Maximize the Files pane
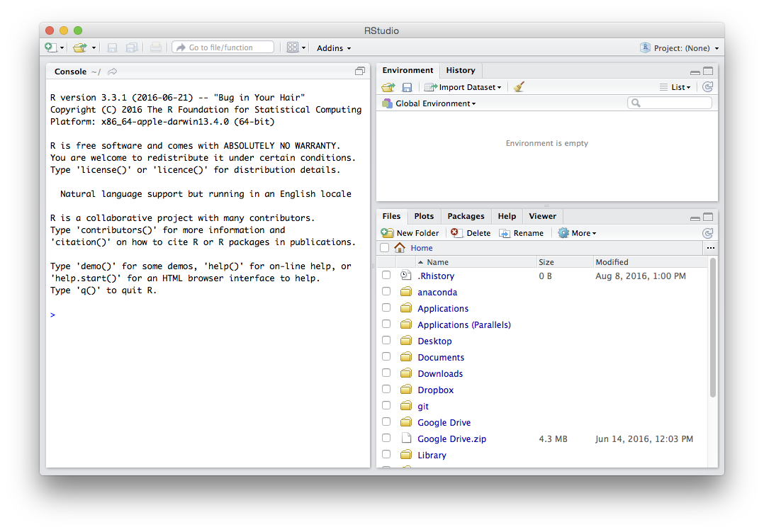 708,217
